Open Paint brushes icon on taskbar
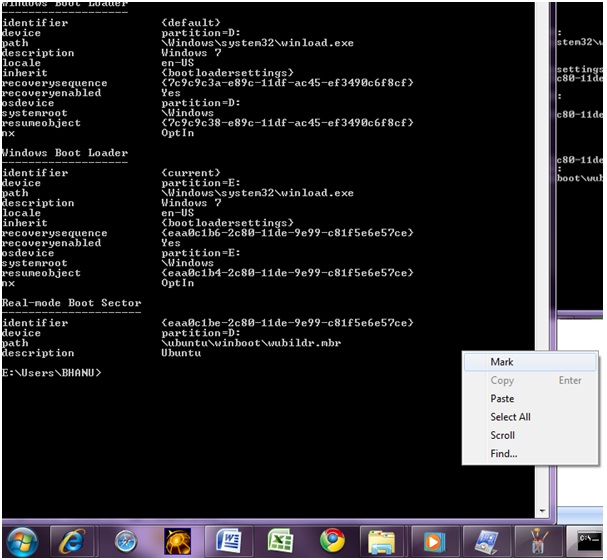The width and height of the screenshot is (607, 560). pyautogui.click(x=538, y=541)
